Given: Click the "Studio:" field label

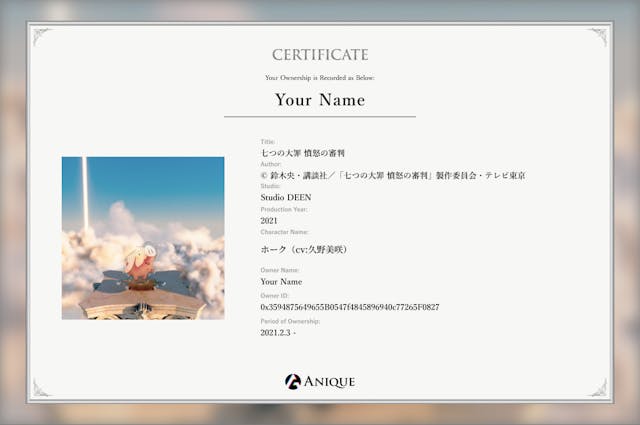Looking at the screenshot, I should pos(270,186).
